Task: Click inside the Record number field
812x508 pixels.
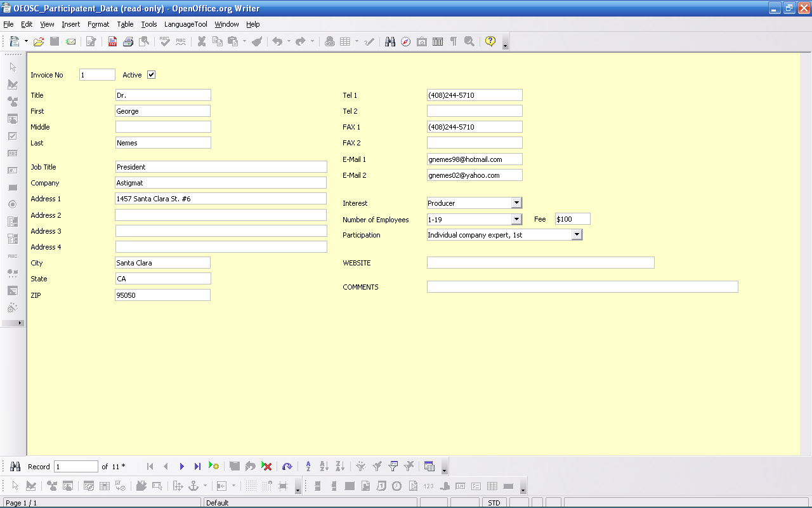Action: [x=75, y=466]
